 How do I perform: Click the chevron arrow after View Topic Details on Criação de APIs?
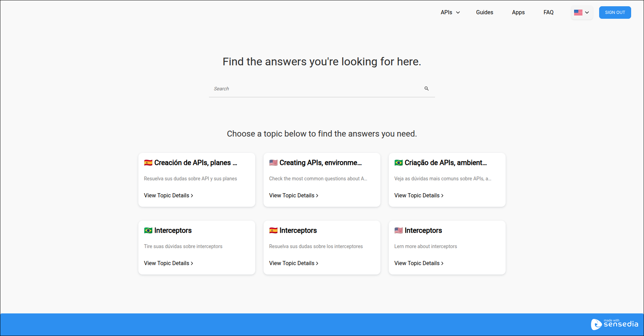click(443, 195)
